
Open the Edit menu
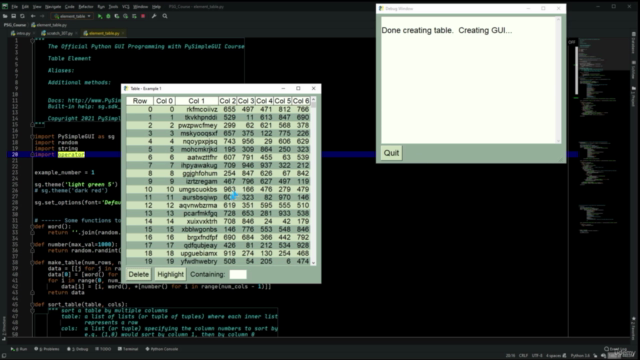pyautogui.click(x=25, y=7)
